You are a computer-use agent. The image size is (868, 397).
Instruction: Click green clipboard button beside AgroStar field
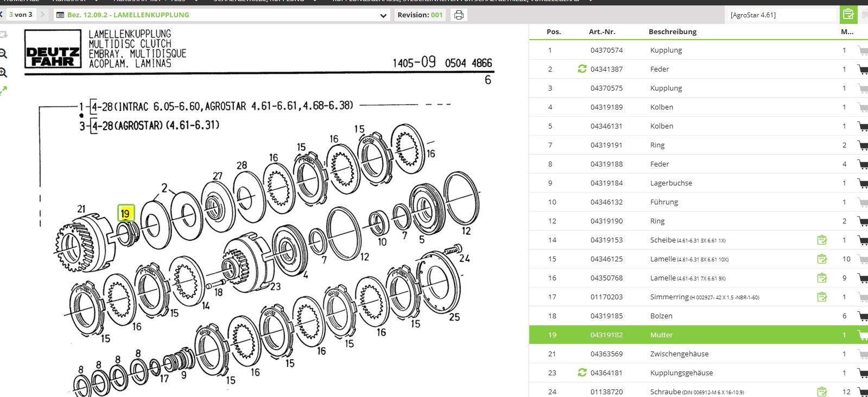pos(848,15)
